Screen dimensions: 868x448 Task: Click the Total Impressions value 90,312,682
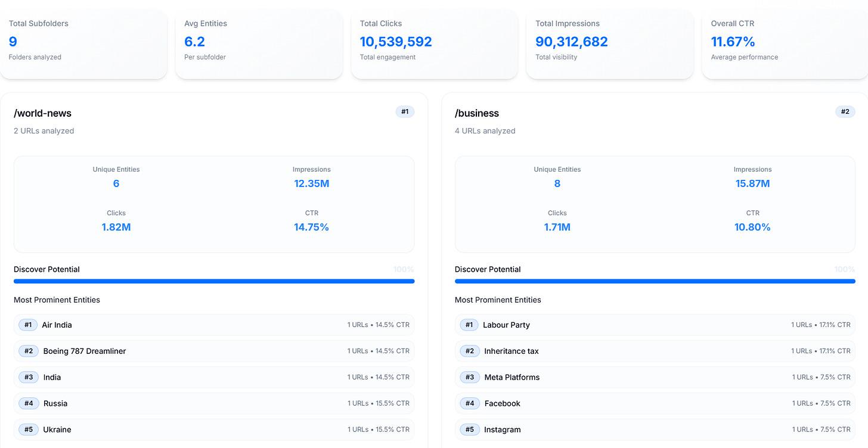(x=571, y=42)
